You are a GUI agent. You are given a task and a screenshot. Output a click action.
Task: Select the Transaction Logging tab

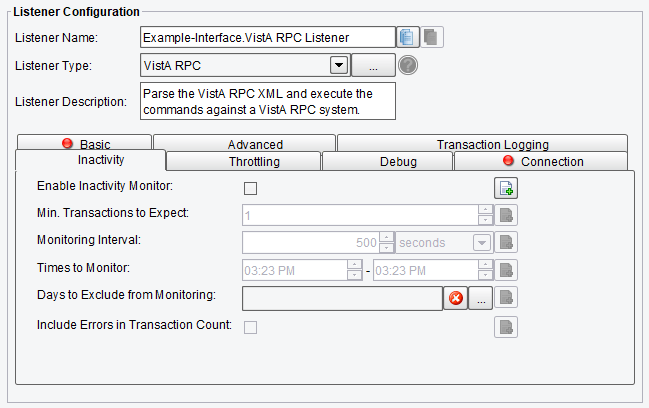click(x=483, y=144)
